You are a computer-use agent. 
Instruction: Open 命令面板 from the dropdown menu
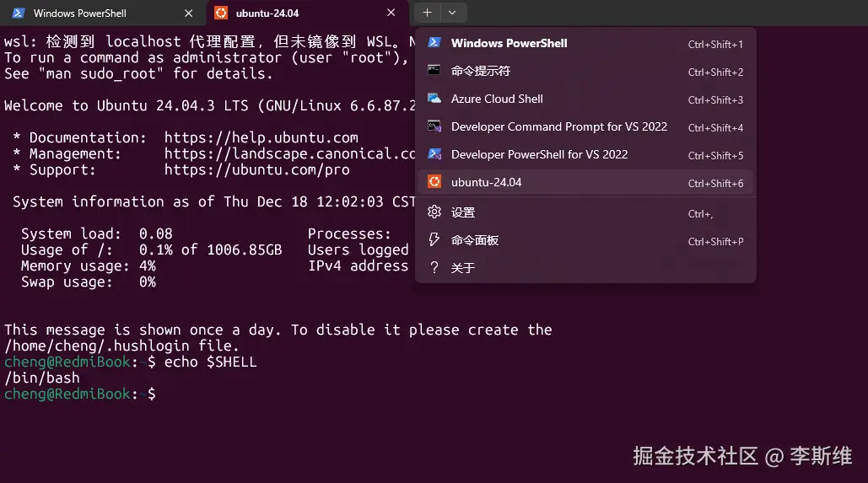point(585,240)
